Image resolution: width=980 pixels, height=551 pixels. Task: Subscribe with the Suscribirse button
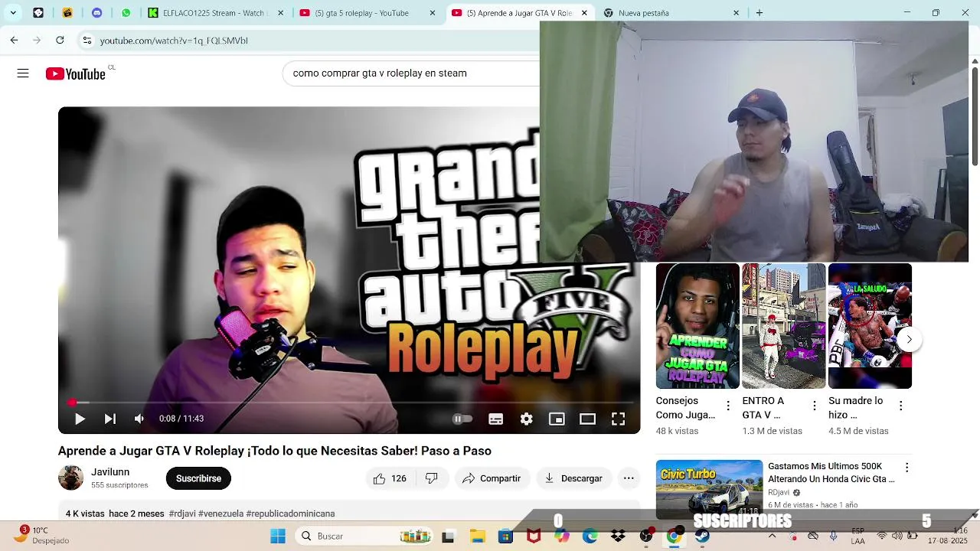pyautogui.click(x=198, y=478)
